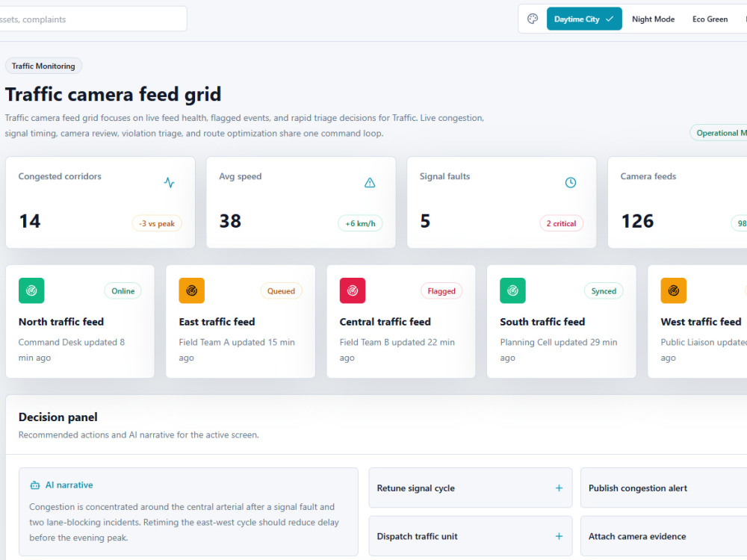
Task: Click the activity pulse icon on Congested corridors
Action: pos(169,182)
